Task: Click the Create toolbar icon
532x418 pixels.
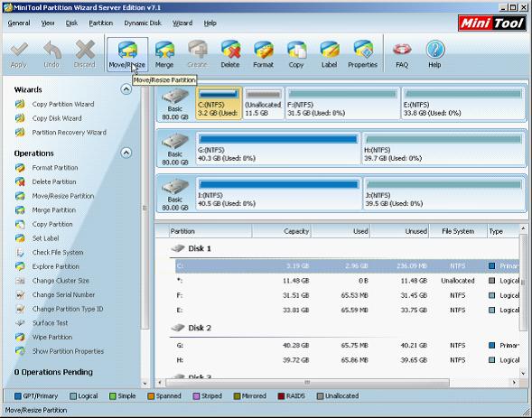Action: [197, 55]
